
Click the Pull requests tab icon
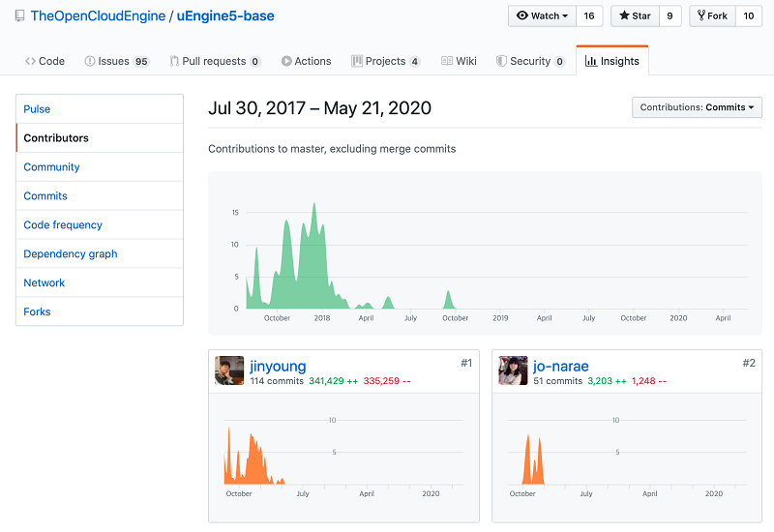point(174,61)
